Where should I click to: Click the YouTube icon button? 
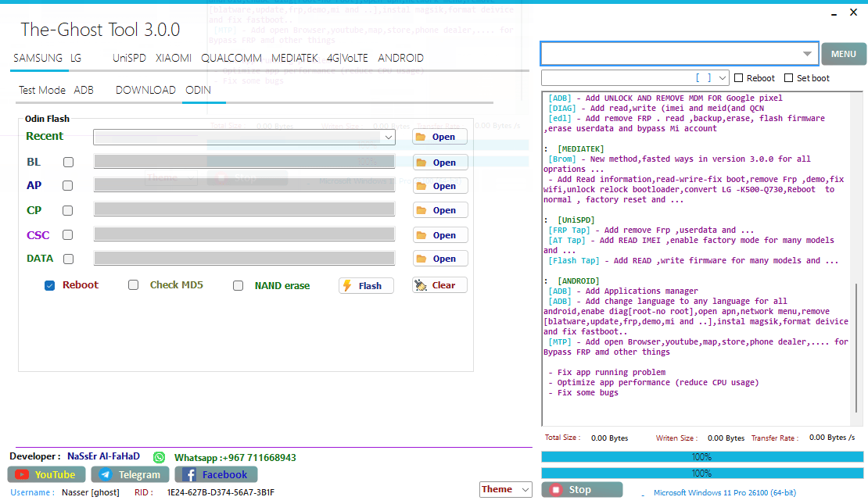click(22, 474)
